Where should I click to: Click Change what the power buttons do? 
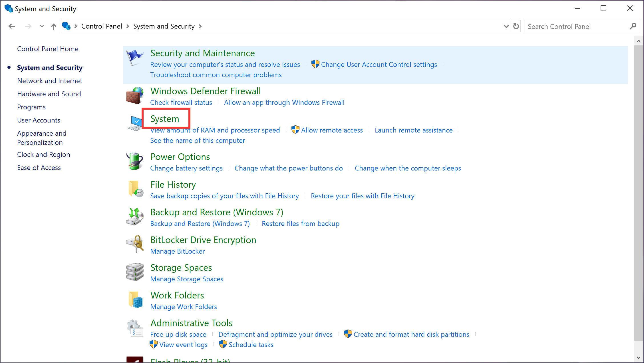point(289,168)
